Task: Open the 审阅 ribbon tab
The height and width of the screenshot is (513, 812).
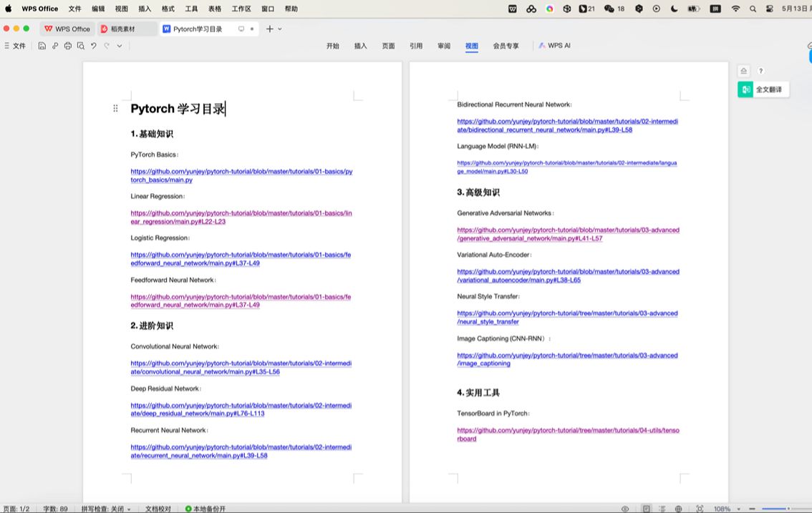Action: (x=444, y=46)
